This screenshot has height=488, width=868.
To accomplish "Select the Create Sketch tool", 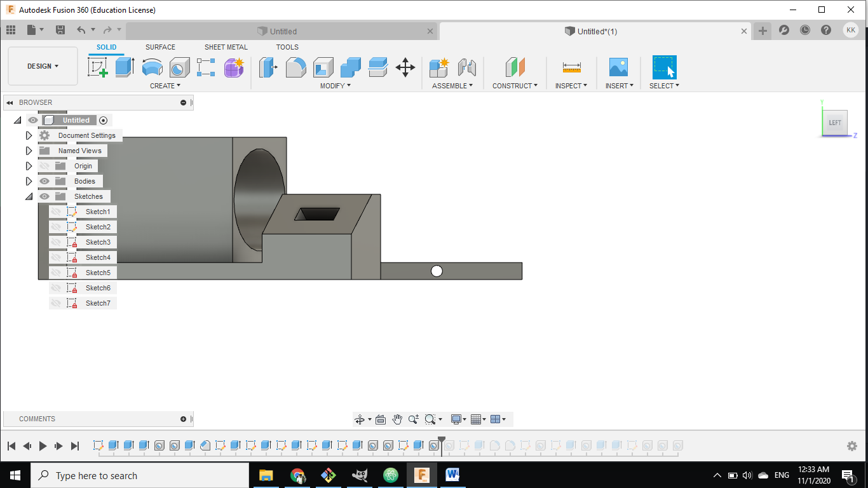I will pos(98,67).
